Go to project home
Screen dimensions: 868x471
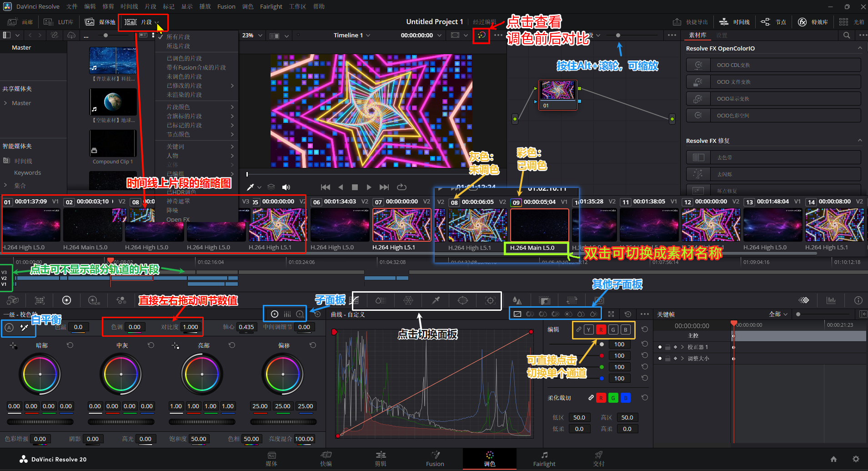[x=833, y=459]
